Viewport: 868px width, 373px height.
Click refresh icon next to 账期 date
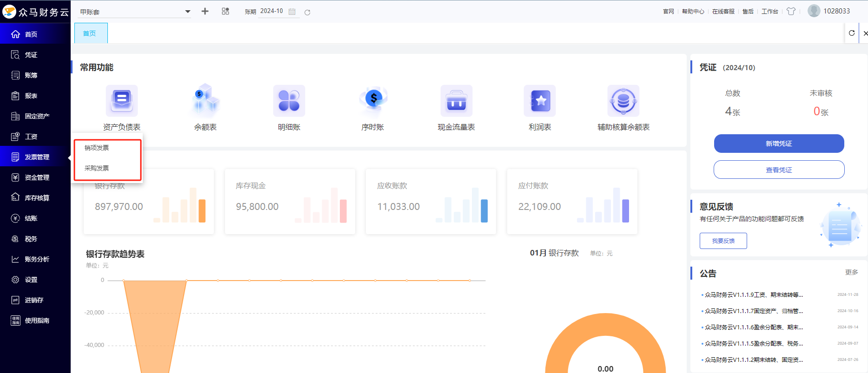(307, 12)
